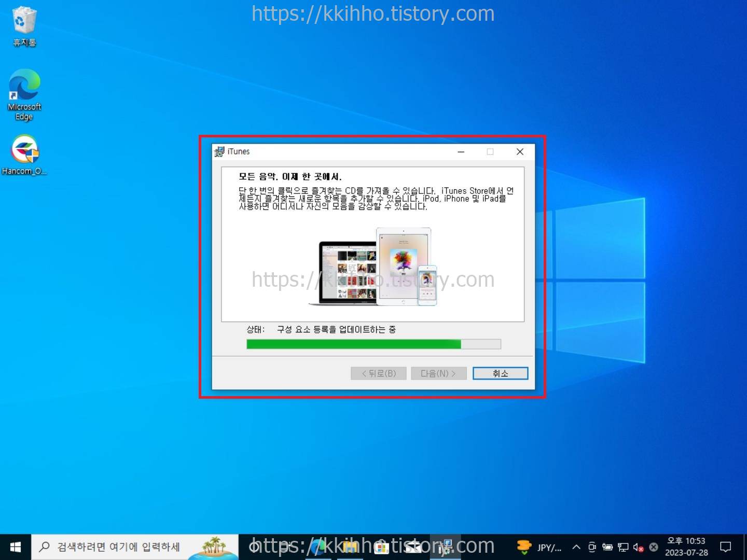Click the heading 모든 음악. 이제 한 곳에서.

(x=290, y=177)
